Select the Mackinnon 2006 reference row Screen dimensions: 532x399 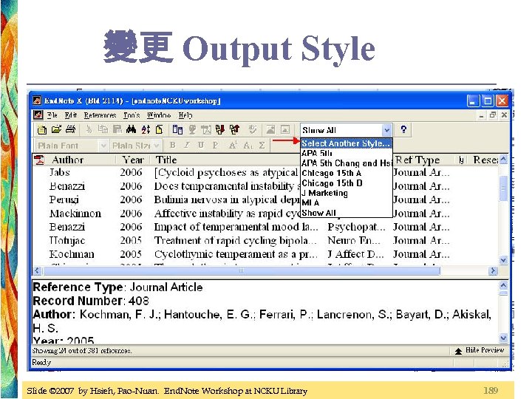click(266, 214)
